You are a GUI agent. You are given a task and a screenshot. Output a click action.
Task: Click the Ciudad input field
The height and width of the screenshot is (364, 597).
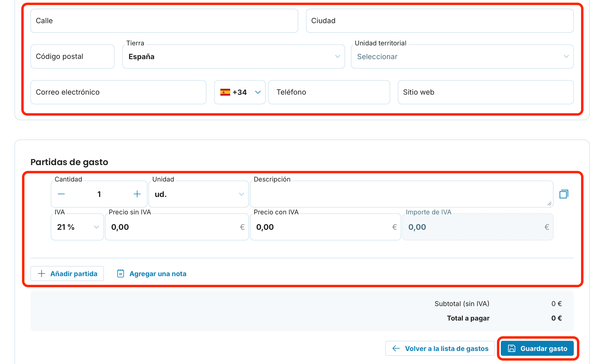(439, 21)
